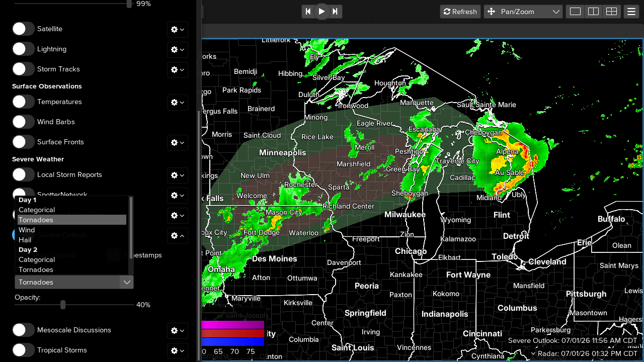Viewport: 644px width, 362px height.
Task: Toggle the Satellite layer switch
Action: pyautogui.click(x=24, y=29)
